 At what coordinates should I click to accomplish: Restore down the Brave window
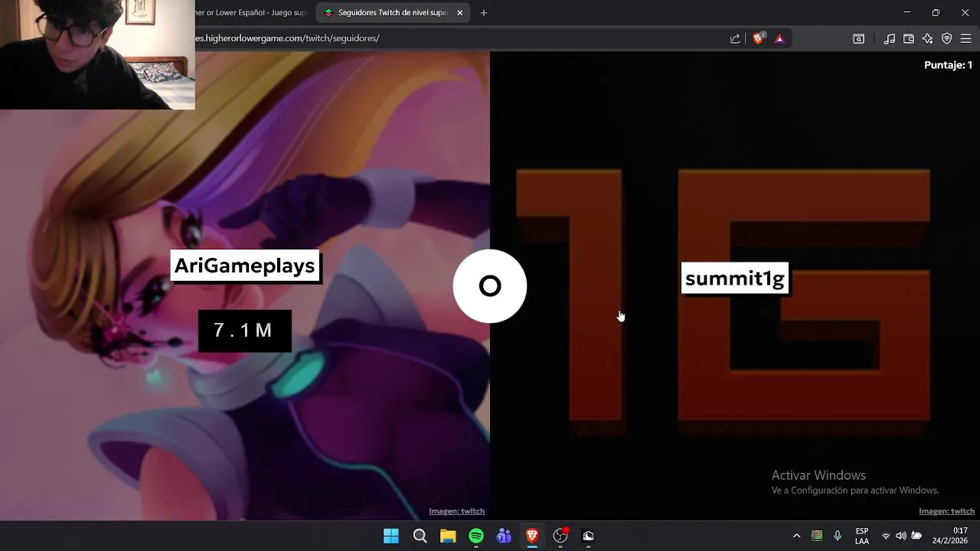(936, 12)
